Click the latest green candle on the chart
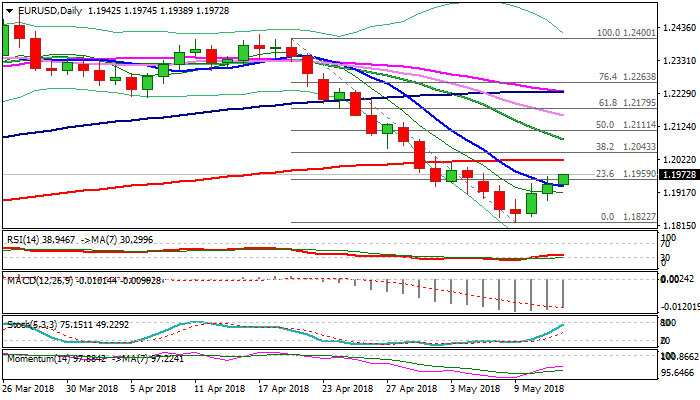Image resolution: width=700 pixels, height=400 pixels. tap(564, 179)
